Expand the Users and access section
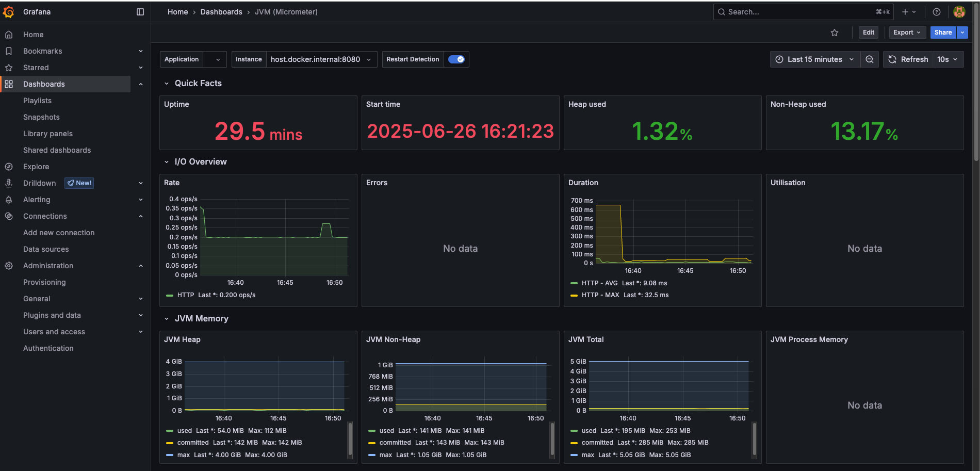This screenshot has height=471, width=980. click(x=141, y=332)
